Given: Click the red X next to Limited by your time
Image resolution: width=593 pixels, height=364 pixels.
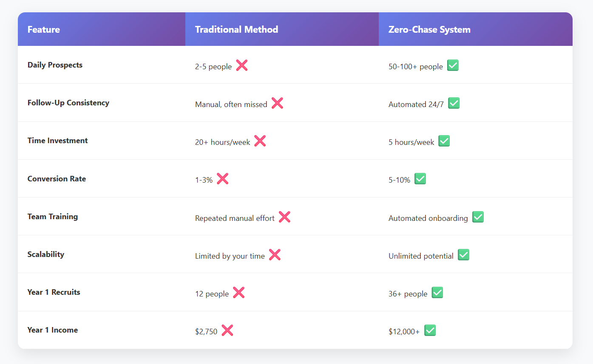Looking at the screenshot, I should (x=275, y=255).
